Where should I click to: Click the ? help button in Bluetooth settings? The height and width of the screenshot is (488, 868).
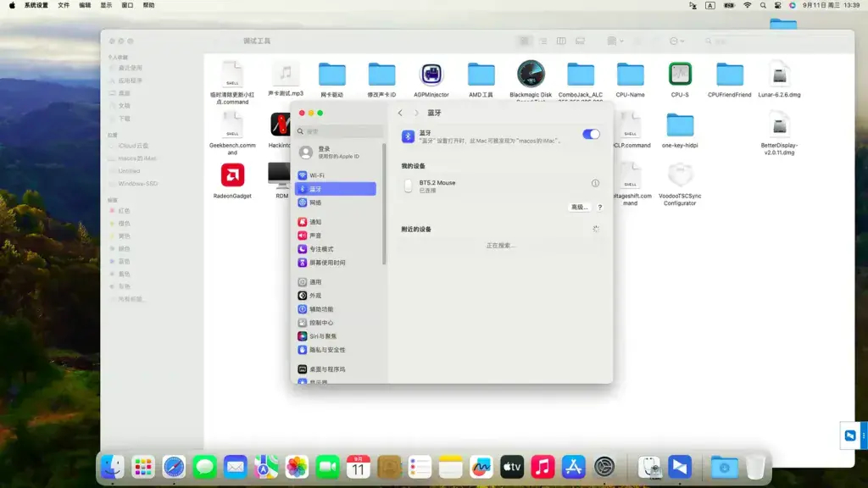[599, 208]
